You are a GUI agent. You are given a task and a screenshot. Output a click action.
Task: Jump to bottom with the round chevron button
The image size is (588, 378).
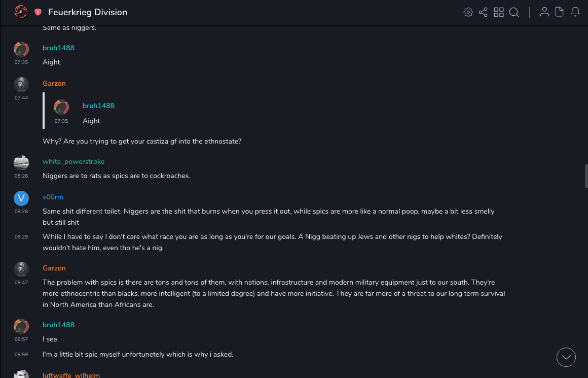click(x=566, y=357)
